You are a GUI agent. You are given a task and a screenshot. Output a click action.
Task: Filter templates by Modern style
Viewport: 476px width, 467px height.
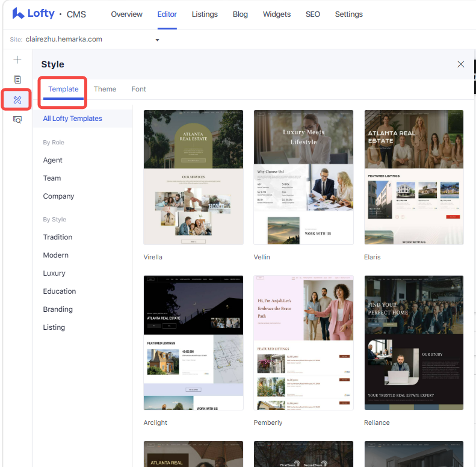55,255
